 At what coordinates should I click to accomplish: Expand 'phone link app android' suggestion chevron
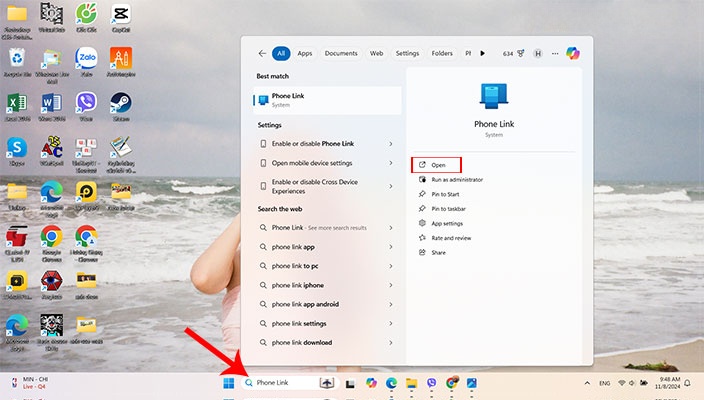click(x=391, y=304)
